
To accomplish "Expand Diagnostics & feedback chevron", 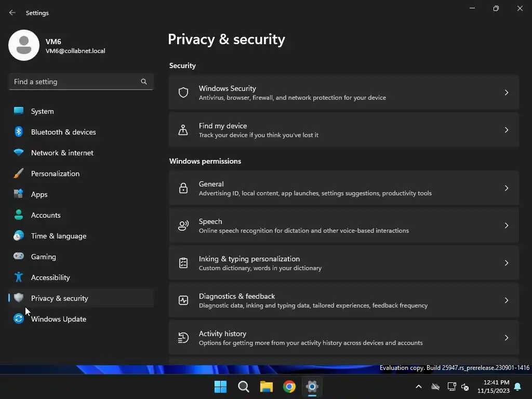I will [506, 300].
